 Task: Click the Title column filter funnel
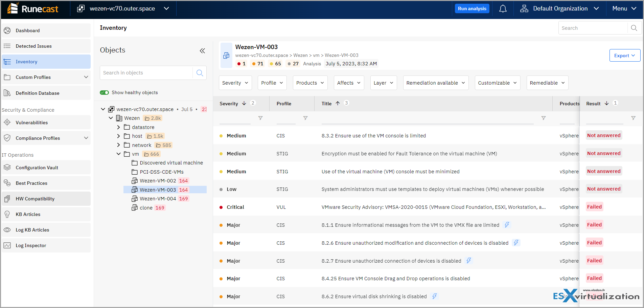tap(544, 118)
